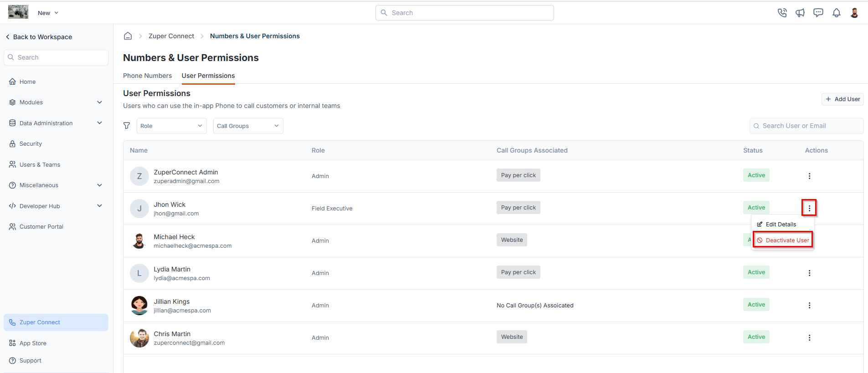This screenshot has width=868, height=373.
Task: Click ZuperConnect Admin's Pay per click tag
Action: (x=519, y=175)
